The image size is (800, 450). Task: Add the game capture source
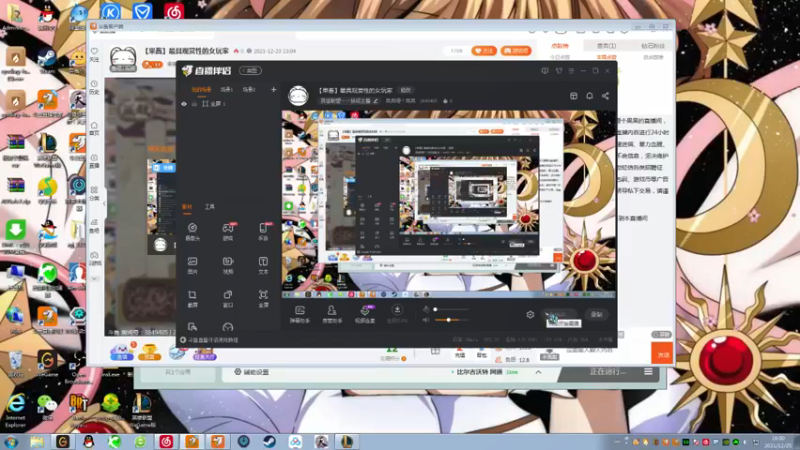(228, 231)
